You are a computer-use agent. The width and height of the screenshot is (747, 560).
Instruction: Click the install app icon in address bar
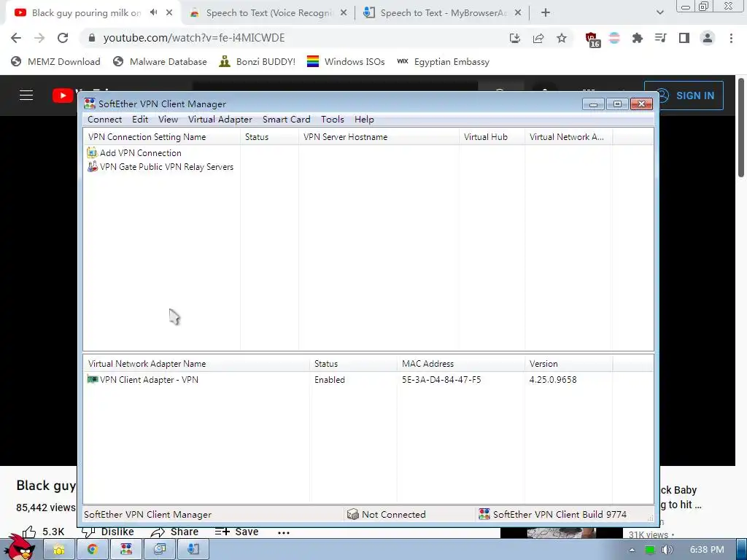point(514,38)
